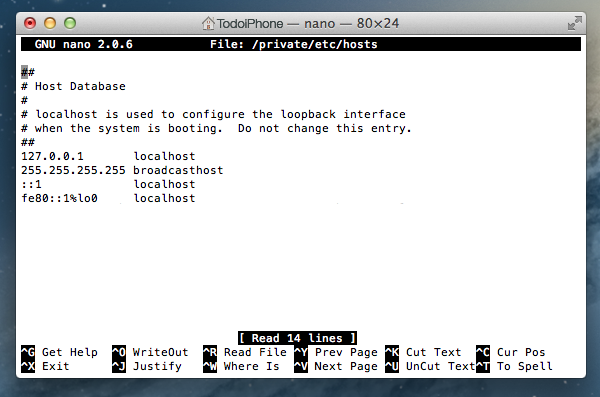Screen dimensions: 600x397
Task: Click the '127.0.0.1' IP address
Action: [52, 156]
